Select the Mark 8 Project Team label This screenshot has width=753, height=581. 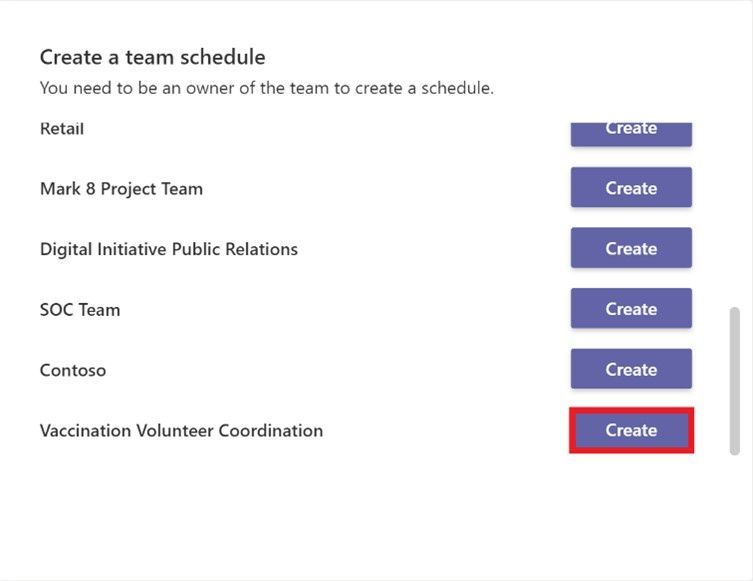pos(121,189)
